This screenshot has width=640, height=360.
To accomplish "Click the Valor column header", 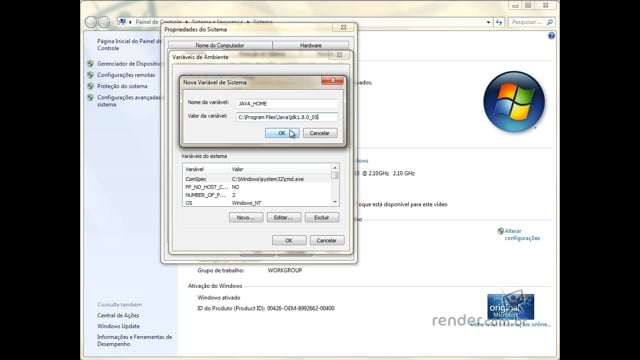I will [281, 169].
